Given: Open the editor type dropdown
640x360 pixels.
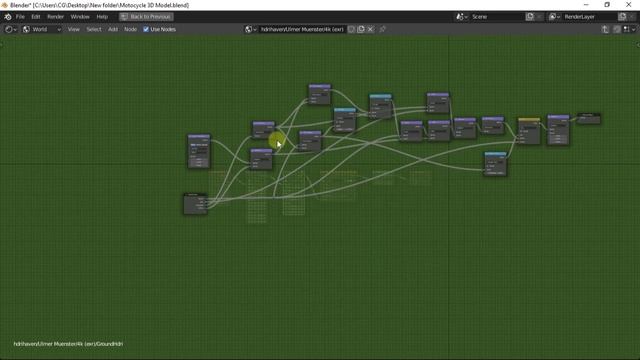Looking at the screenshot, I should coord(10,29).
